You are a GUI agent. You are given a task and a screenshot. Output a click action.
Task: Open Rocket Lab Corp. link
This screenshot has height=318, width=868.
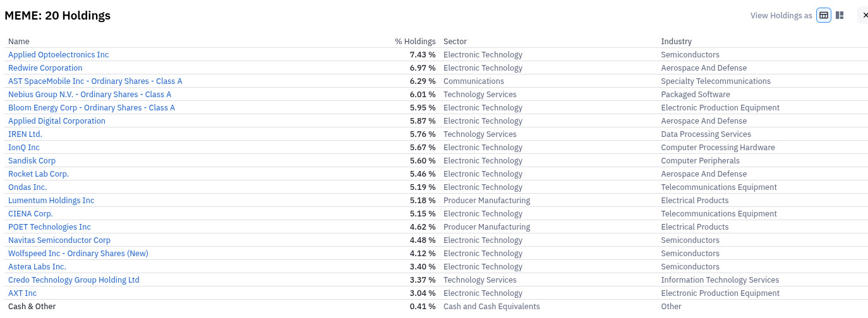(39, 174)
